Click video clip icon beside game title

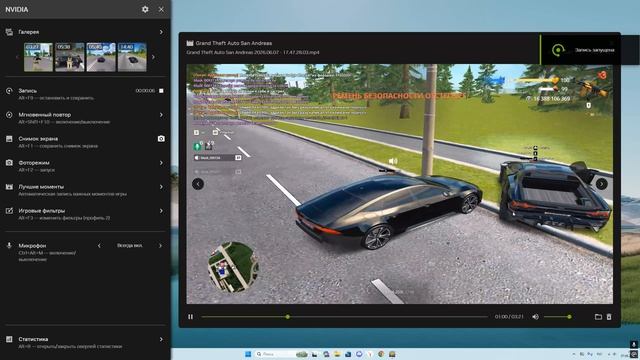coord(190,43)
